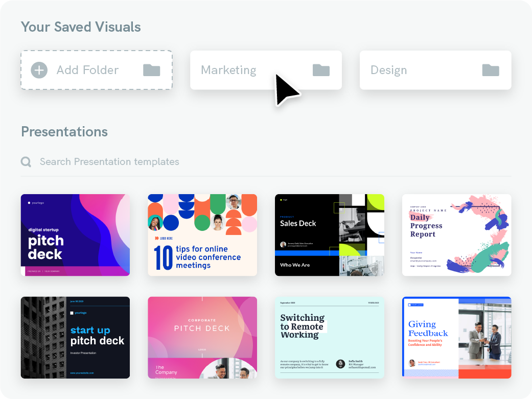Click the Design folder icon
Screen dimensions: 532x399
tap(491, 70)
